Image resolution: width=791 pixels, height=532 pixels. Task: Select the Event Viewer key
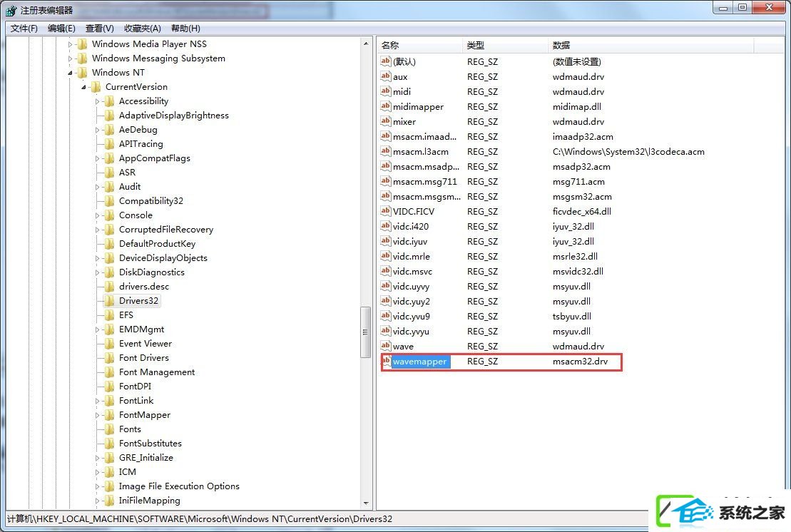point(146,344)
